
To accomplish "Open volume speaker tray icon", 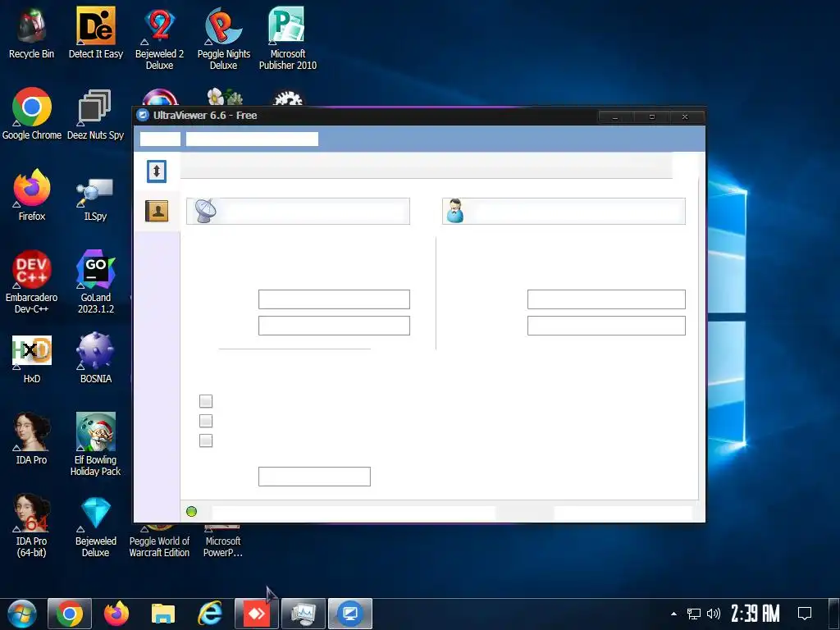I will [714, 614].
